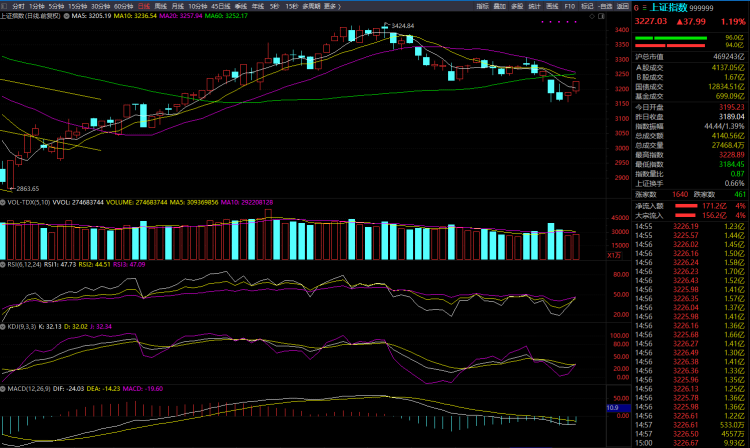Screen dimensions: 750x448
Task: Switch to the 日线 daily period
Action: coord(144,5)
